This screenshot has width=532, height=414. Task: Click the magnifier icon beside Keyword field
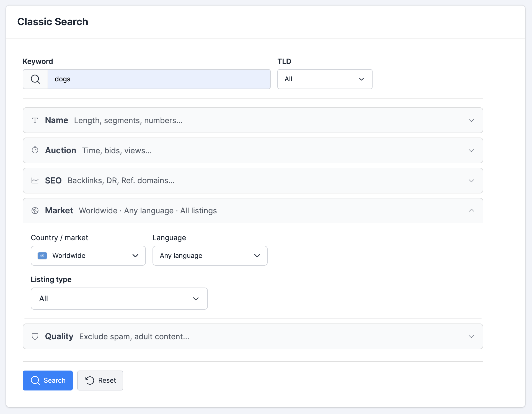(x=35, y=79)
